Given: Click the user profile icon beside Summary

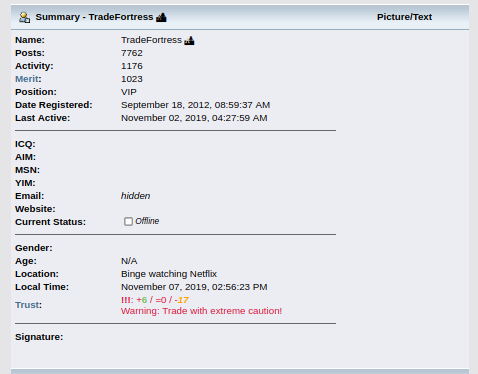Looking at the screenshot, I should 25,17.
